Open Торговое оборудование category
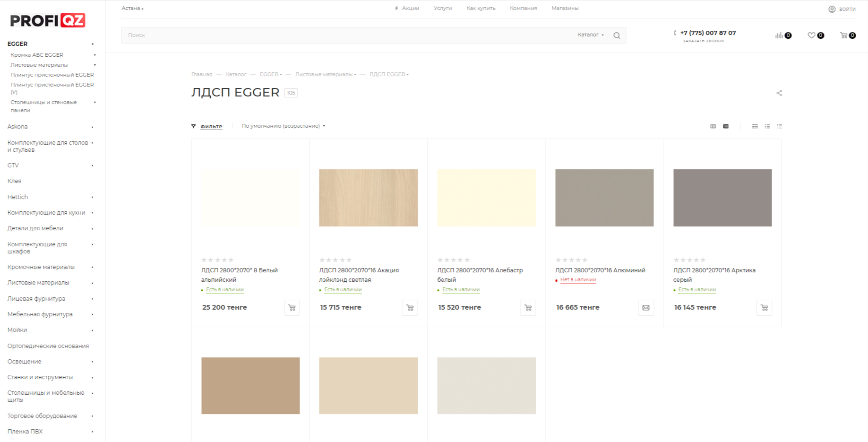The width and height of the screenshot is (868, 442). (x=43, y=416)
